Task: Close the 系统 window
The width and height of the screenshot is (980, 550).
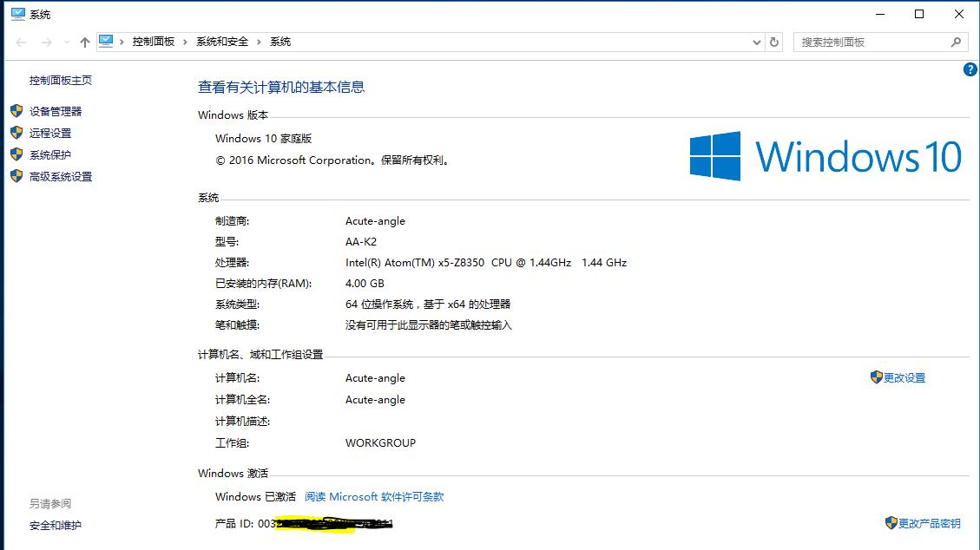Action: 959,14
